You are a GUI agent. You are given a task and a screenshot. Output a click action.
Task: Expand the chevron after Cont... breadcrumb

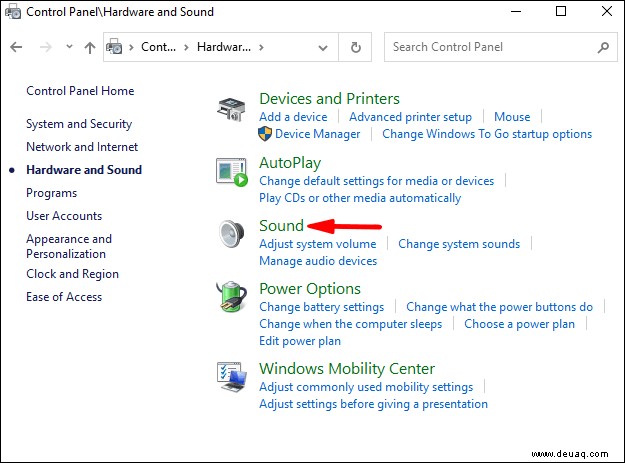click(186, 47)
